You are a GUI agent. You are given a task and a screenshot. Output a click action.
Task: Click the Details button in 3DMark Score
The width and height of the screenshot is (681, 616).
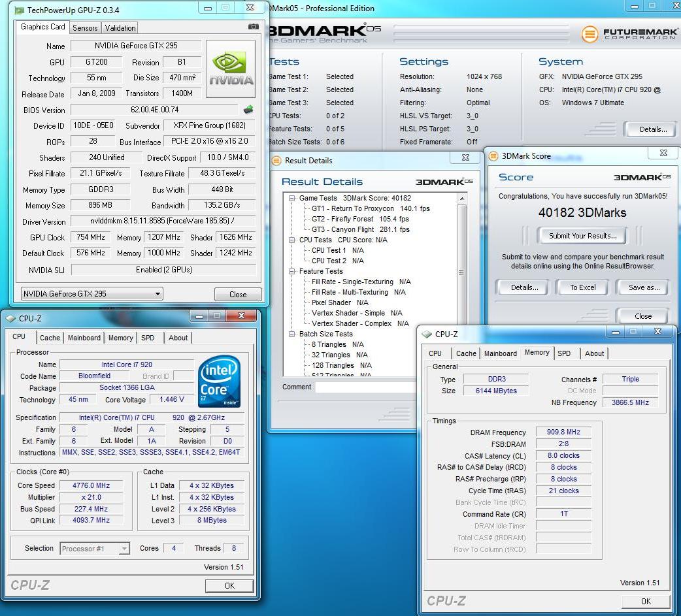524,287
